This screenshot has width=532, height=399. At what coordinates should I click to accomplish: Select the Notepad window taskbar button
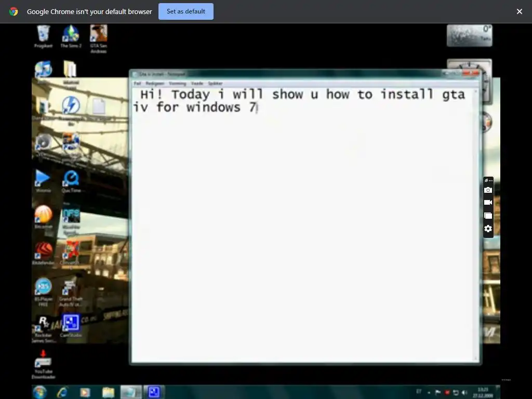(x=131, y=392)
